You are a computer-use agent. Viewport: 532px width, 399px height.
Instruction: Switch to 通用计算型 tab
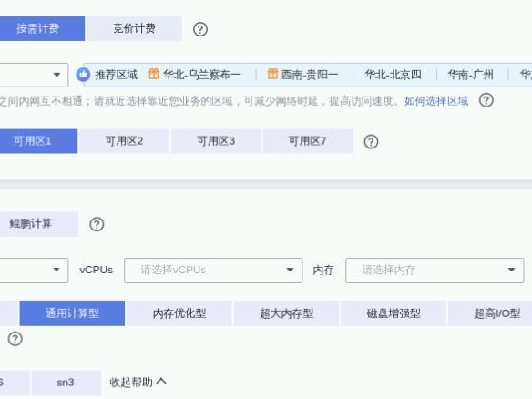point(72,313)
